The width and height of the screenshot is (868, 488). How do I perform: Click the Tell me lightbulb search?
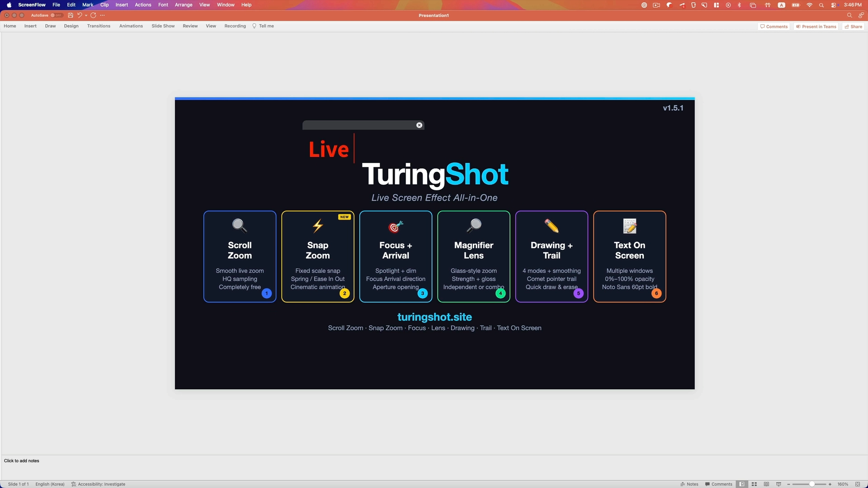(x=263, y=26)
